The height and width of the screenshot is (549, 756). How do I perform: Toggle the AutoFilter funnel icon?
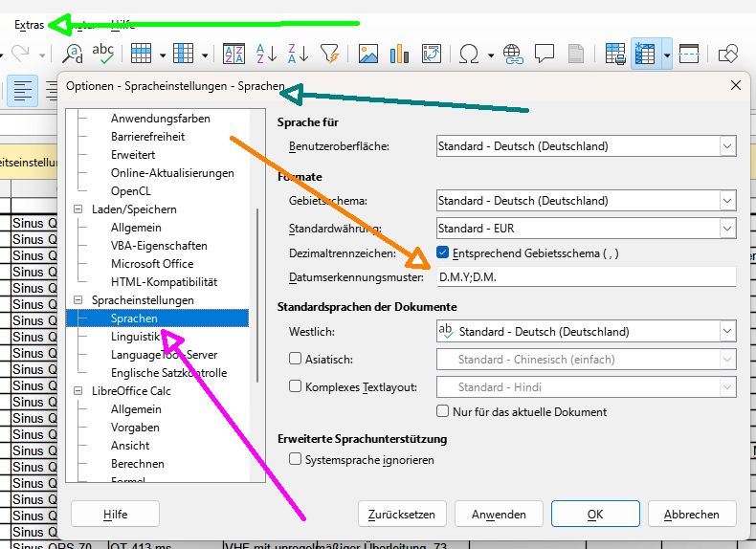(x=330, y=54)
